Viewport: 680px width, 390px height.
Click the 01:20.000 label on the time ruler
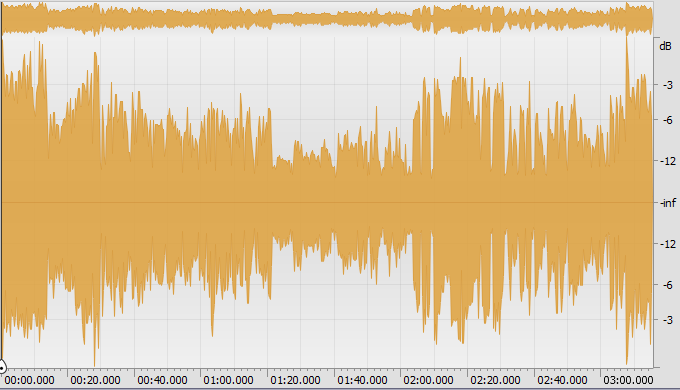[x=295, y=380]
